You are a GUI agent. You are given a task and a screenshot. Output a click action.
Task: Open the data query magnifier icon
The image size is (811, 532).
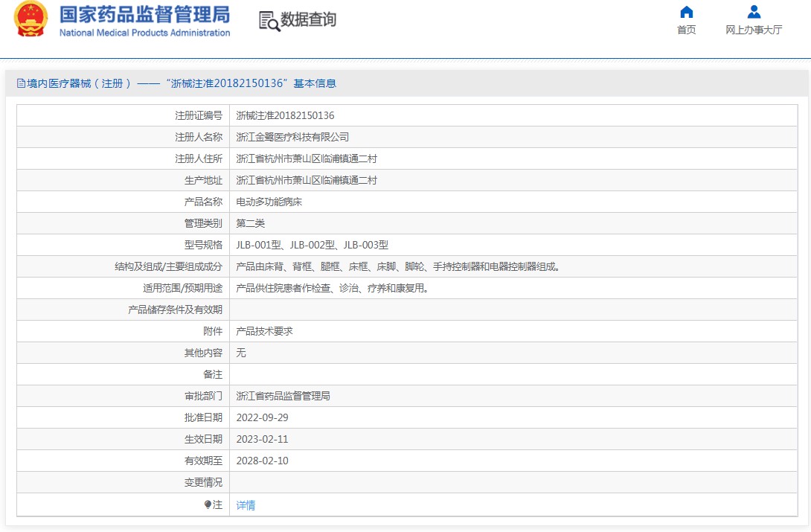[269, 21]
